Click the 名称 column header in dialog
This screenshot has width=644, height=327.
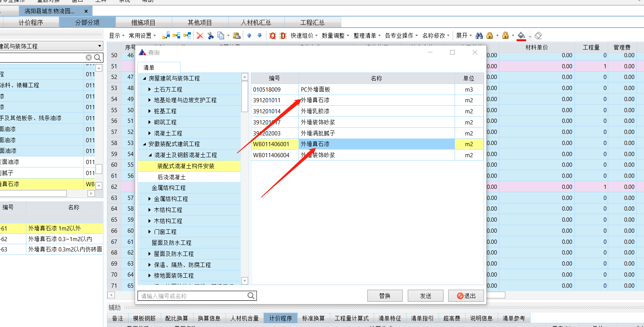tap(376, 78)
